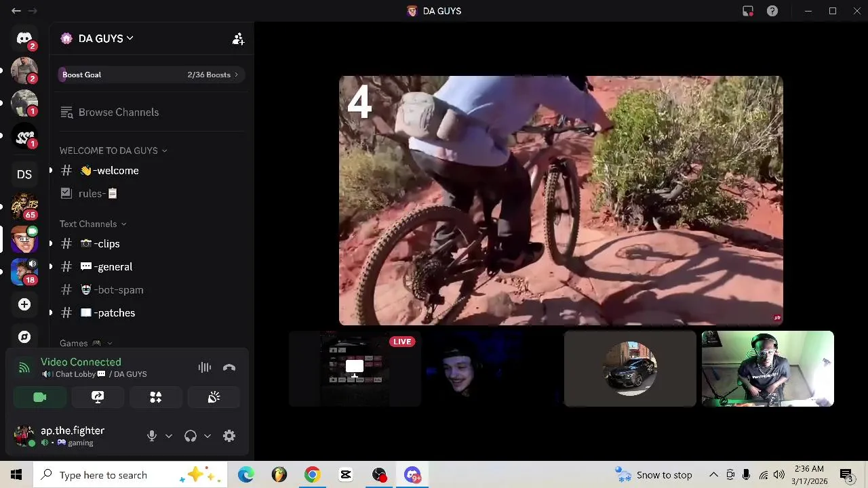
Task: Open the Boost Goal 2/36 Boosts bar
Action: 151,75
